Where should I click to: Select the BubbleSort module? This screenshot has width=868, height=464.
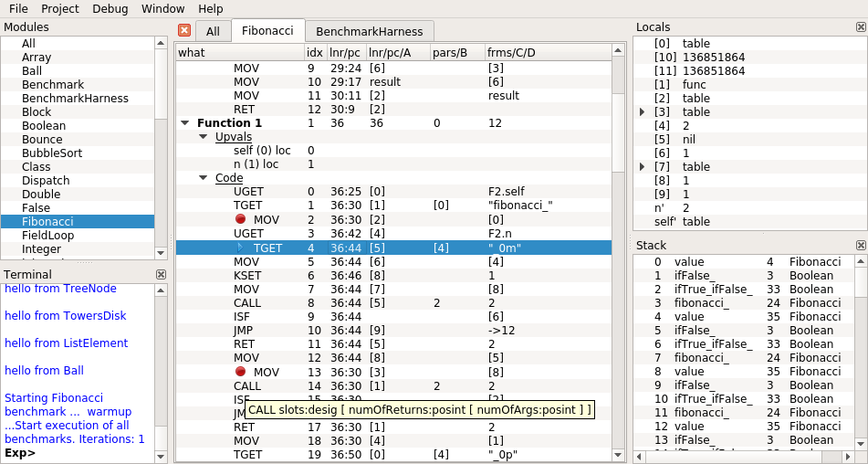(78, 153)
